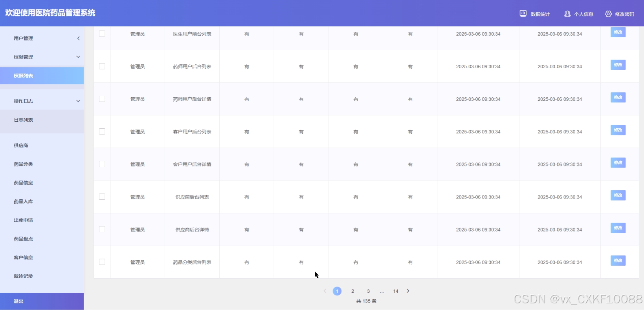Click pagination ellipsis for more pages
The height and width of the screenshot is (310, 644).
tap(382, 291)
